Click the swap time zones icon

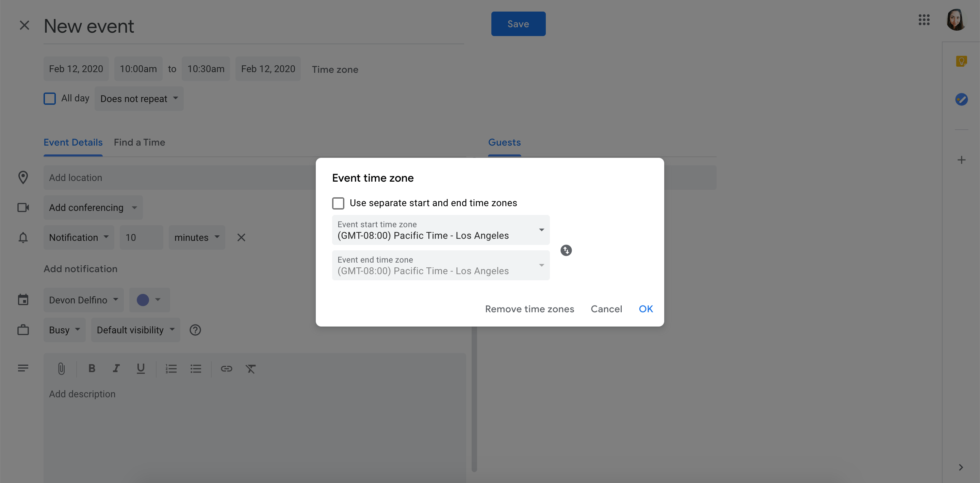click(x=566, y=250)
